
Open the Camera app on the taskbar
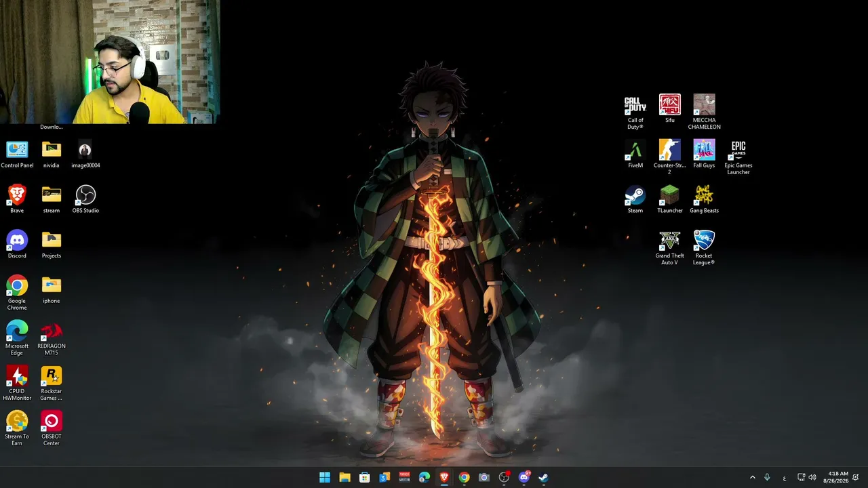tap(484, 477)
